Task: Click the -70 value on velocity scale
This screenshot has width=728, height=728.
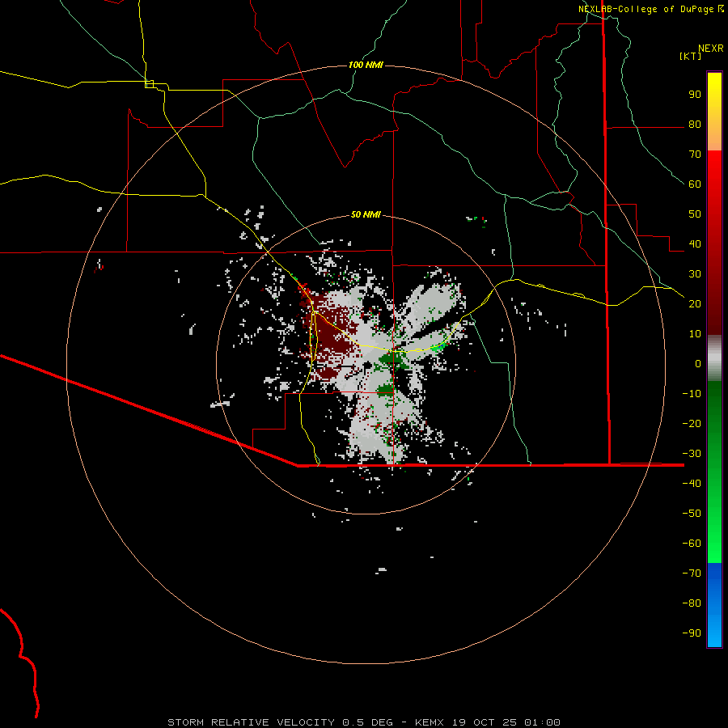Action: tap(692, 574)
